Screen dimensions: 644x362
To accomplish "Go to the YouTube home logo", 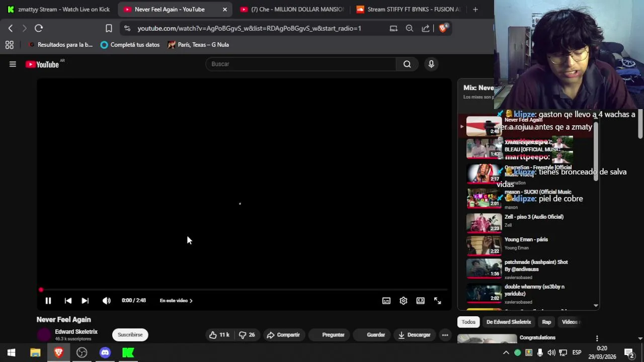I will (x=43, y=64).
